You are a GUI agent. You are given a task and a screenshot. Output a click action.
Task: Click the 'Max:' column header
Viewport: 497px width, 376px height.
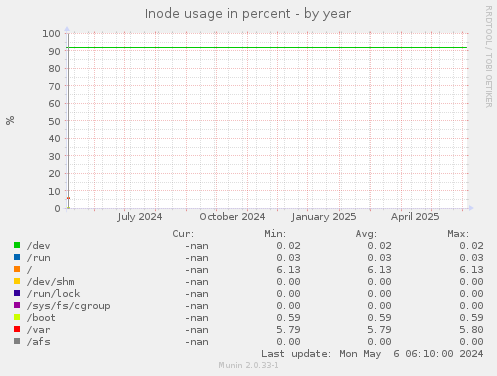coord(458,234)
